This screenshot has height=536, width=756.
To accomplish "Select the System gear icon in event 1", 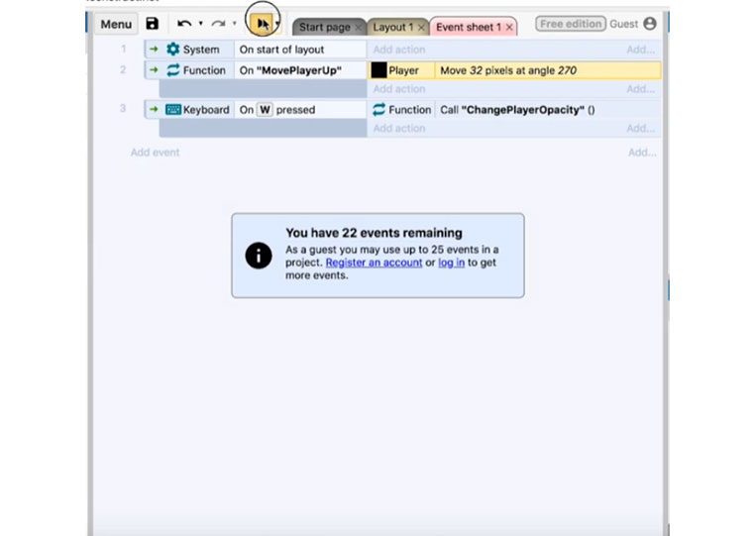I will coord(172,50).
